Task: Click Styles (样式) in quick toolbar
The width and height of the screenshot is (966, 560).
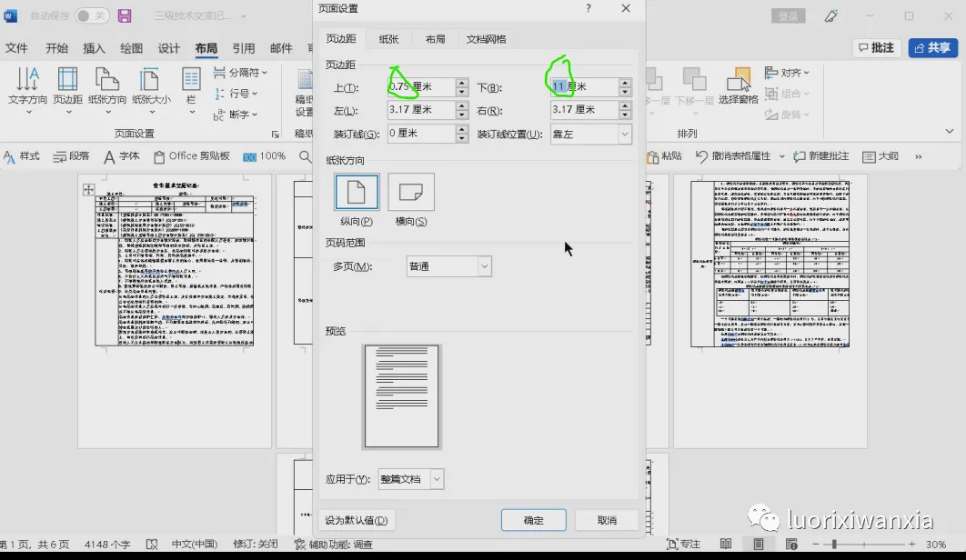Action: coord(22,156)
